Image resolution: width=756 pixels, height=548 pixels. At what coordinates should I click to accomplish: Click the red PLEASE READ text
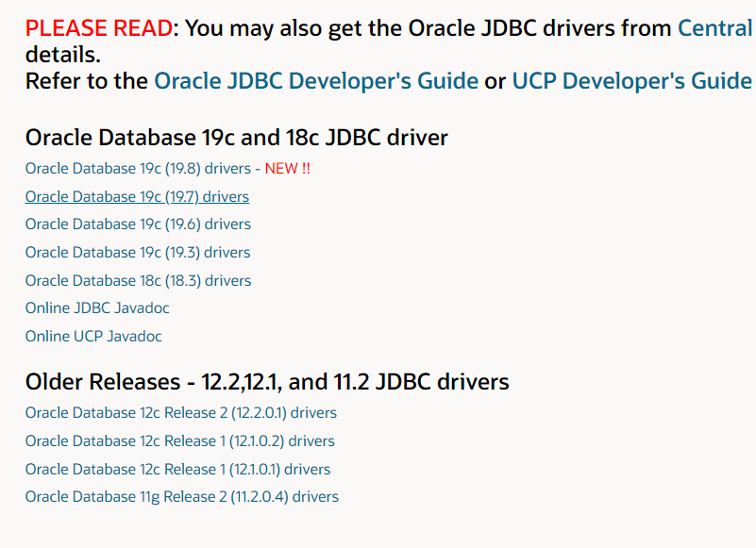(99, 28)
